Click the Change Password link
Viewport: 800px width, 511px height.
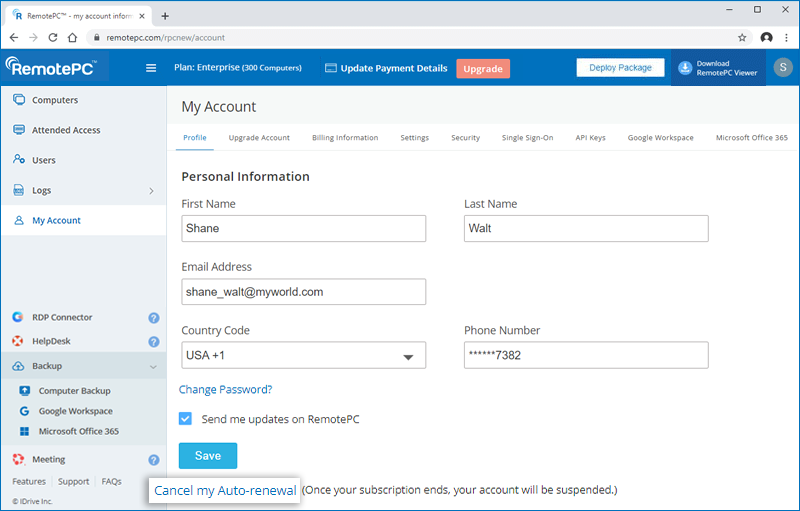225,390
